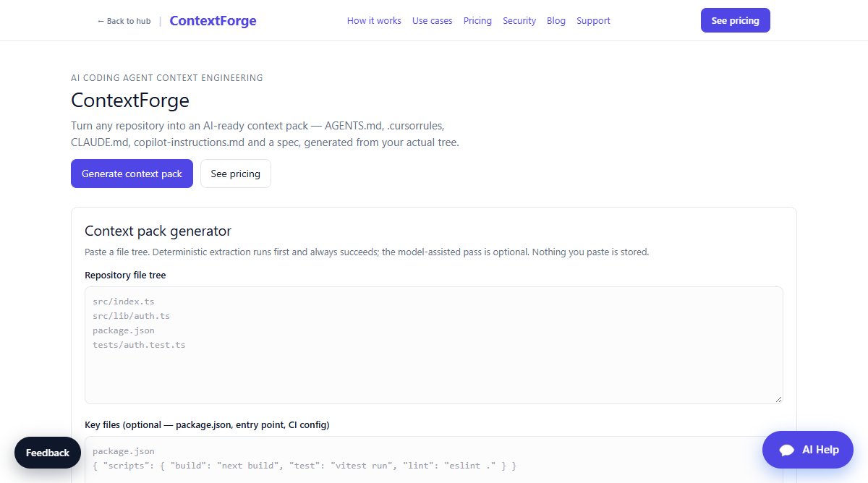
Task: Click the Context pack generator heading
Action: [x=158, y=231]
